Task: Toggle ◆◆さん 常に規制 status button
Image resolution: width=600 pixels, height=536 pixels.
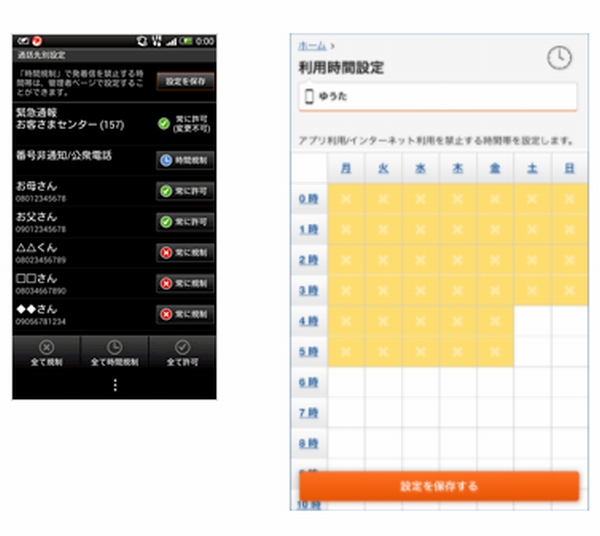Action: [x=185, y=314]
